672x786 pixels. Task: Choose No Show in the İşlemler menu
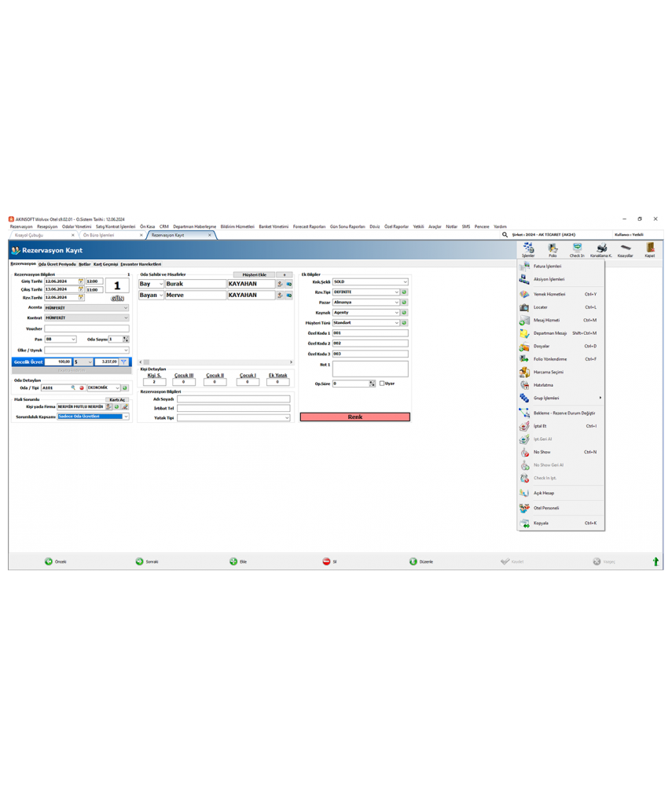[542, 453]
